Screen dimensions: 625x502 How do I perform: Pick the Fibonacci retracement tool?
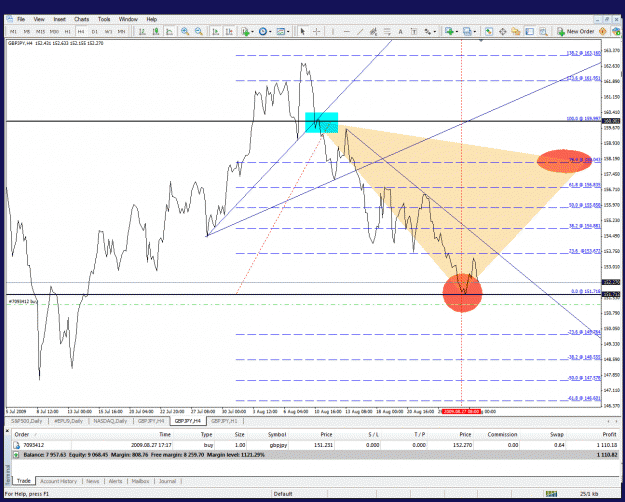tap(387, 31)
